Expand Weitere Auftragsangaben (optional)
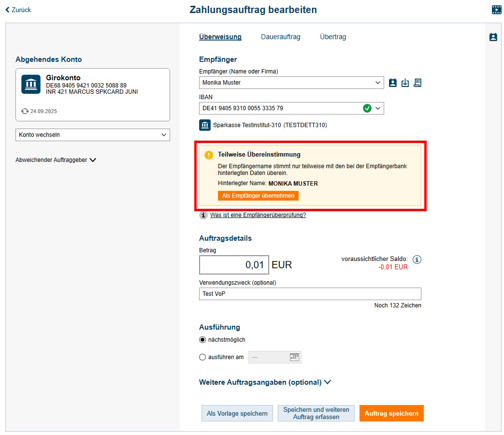The image size is (504, 435). 265,382
